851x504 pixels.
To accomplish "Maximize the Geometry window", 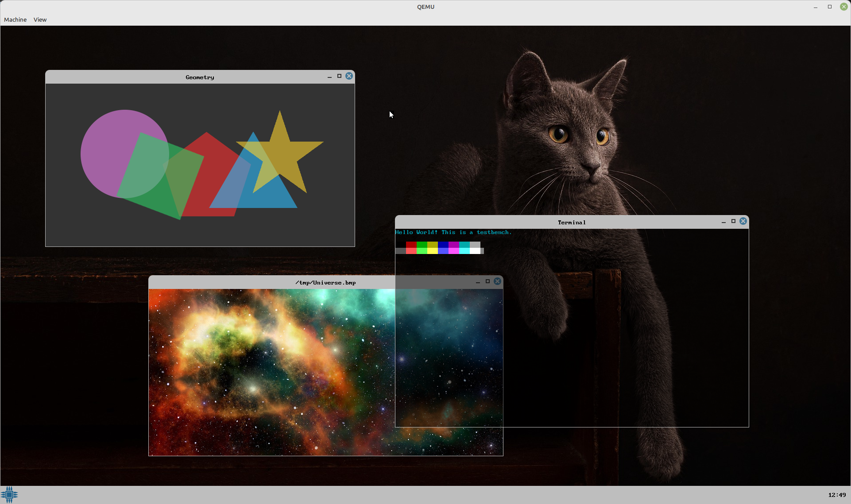I will click(x=339, y=76).
